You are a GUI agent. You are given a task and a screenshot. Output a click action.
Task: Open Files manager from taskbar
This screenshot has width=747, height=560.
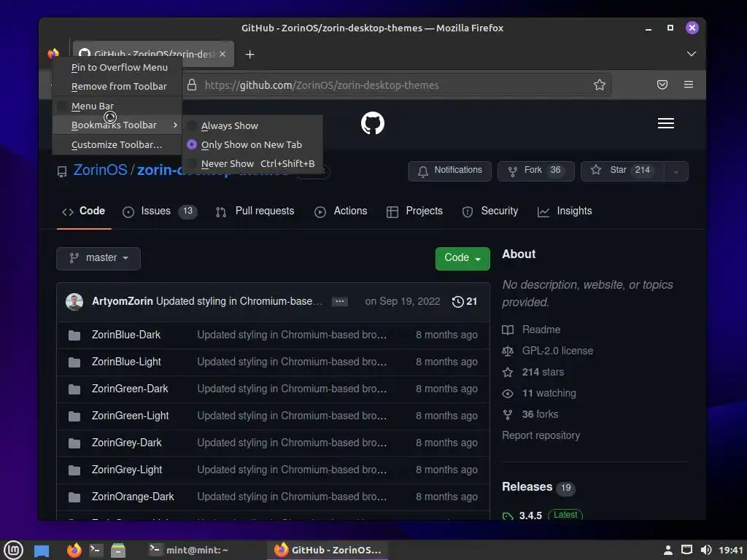click(117, 551)
